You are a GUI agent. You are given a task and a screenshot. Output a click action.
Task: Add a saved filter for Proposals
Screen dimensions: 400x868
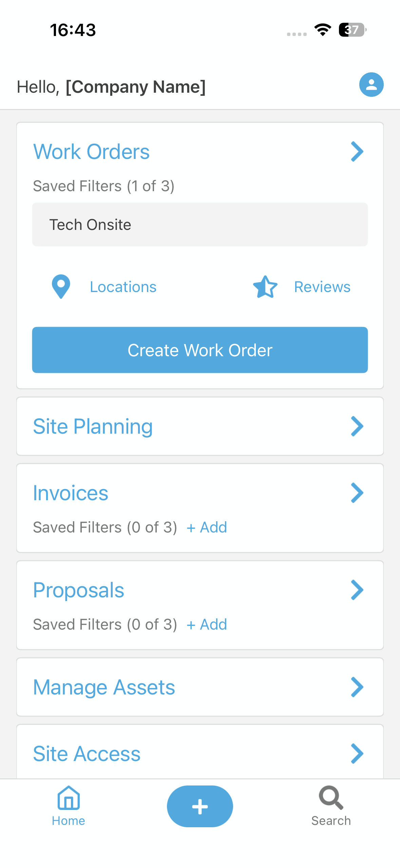click(207, 625)
